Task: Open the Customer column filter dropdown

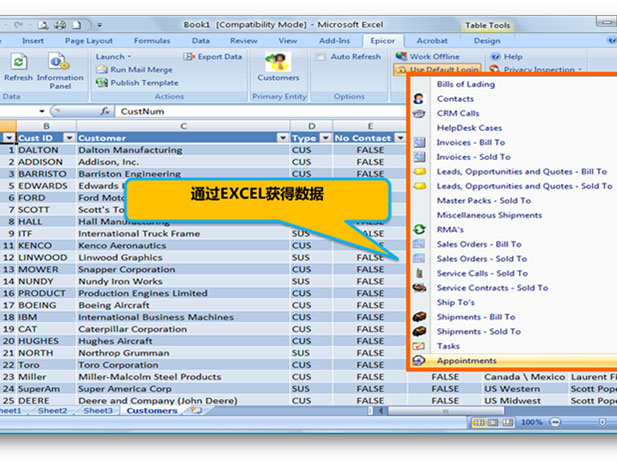Action: coord(283,138)
